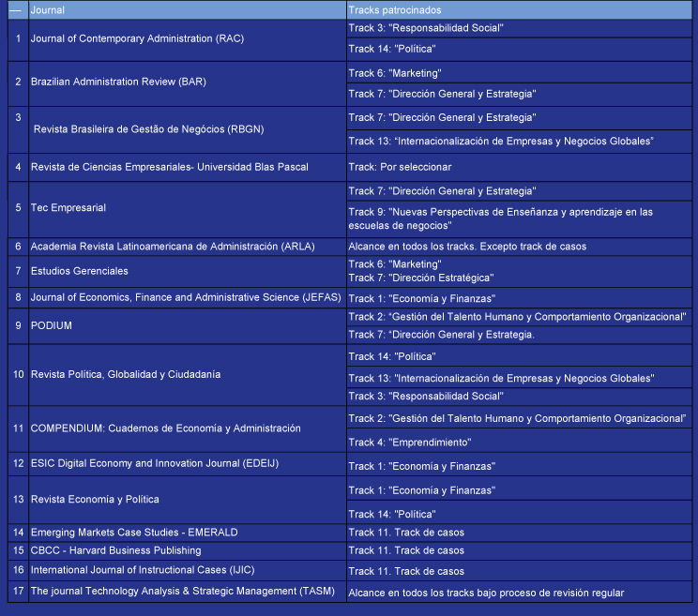
Task: Click 'Alcance en todos los tracks. Excepto track de casos'
Action: (519, 247)
